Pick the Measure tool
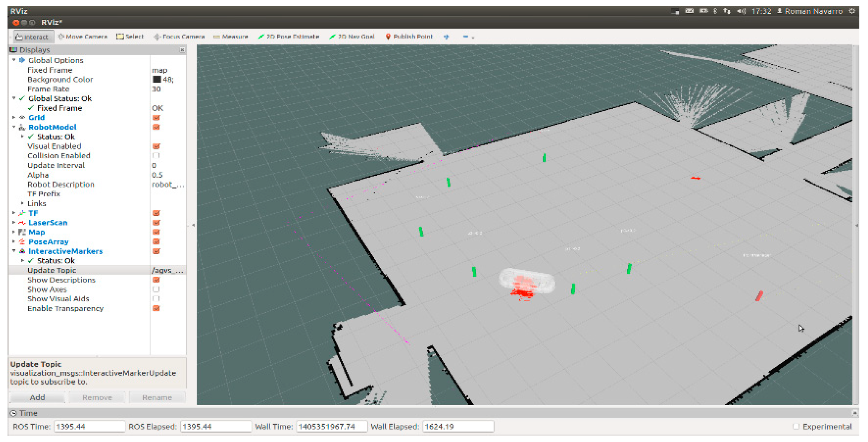Screen dimensions: 868x442 point(230,37)
